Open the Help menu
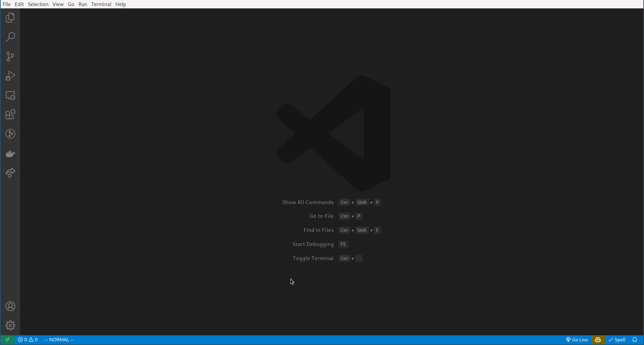644x345 pixels. 121,4
